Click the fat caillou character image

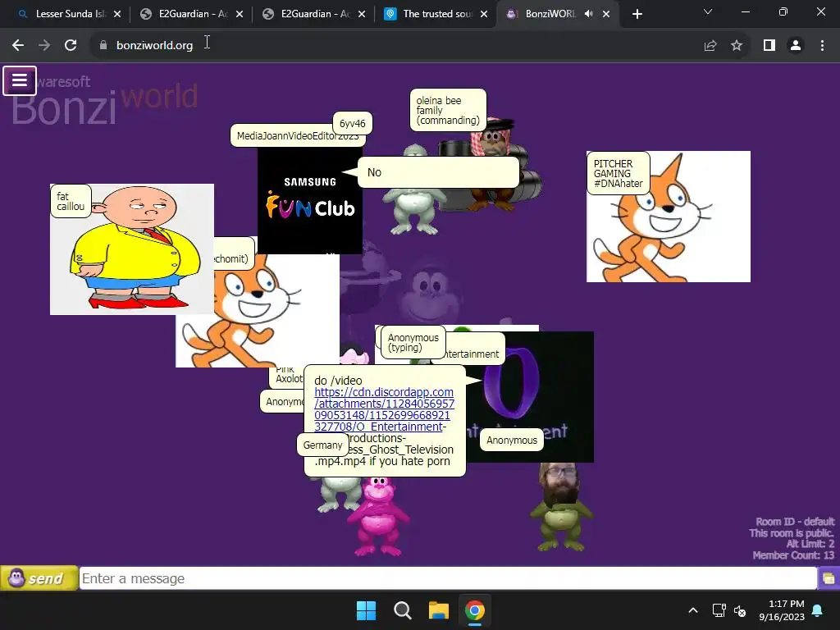click(132, 249)
